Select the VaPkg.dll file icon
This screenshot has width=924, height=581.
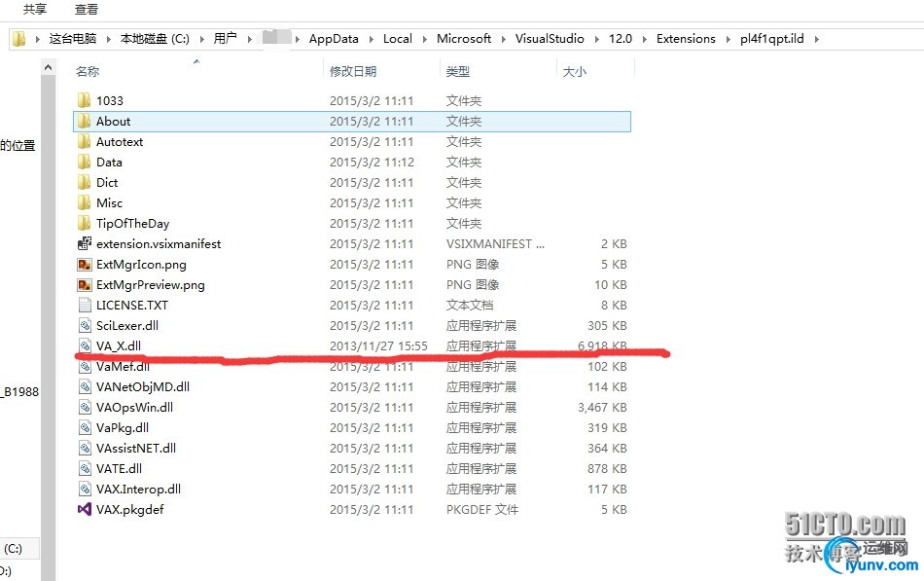pos(85,427)
